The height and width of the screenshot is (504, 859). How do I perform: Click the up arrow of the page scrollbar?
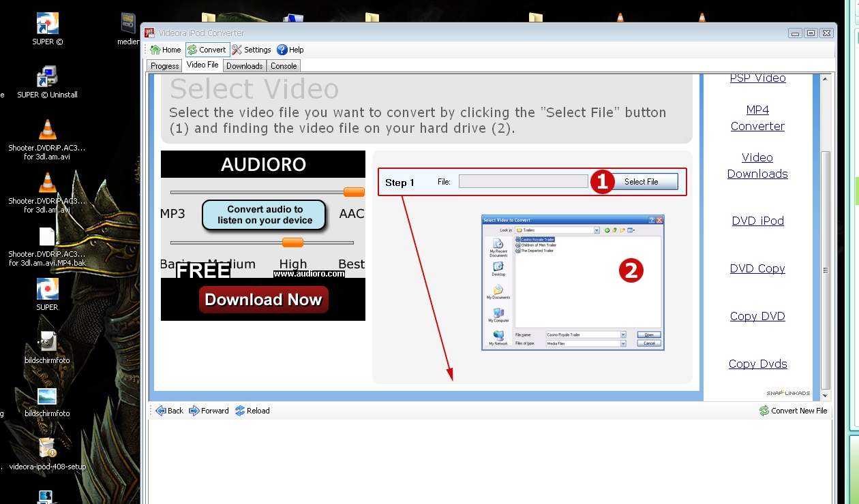click(x=826, y=80)
